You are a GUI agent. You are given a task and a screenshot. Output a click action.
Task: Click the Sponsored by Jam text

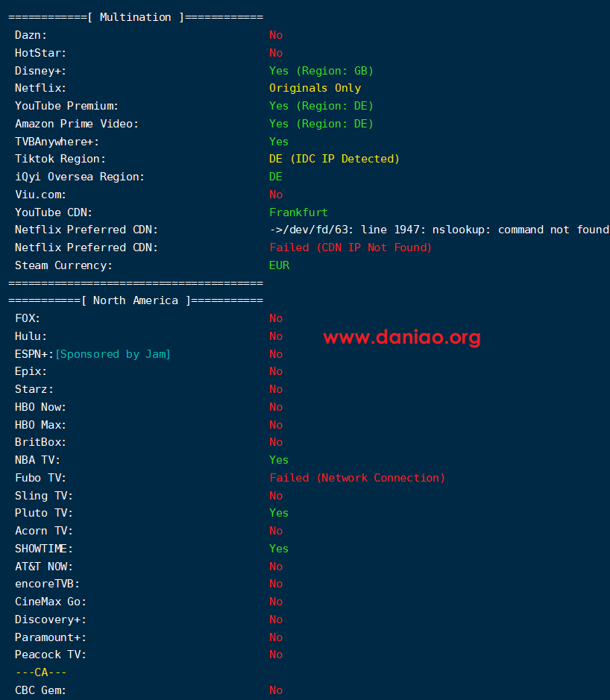[x=113, y=354]
